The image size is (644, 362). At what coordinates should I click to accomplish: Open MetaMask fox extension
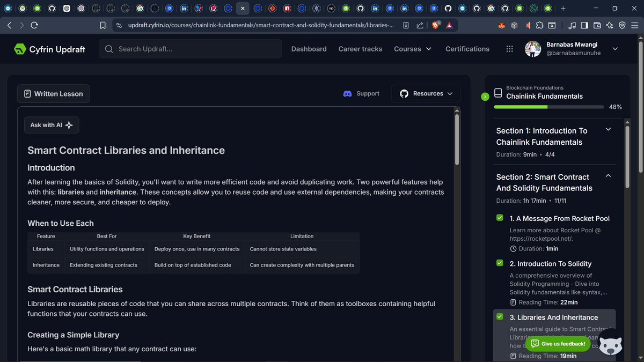[x=502, y=25]
